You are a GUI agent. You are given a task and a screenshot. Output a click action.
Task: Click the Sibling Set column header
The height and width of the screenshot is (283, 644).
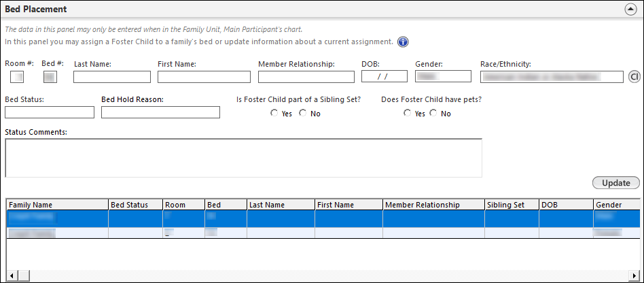(511, 205)
